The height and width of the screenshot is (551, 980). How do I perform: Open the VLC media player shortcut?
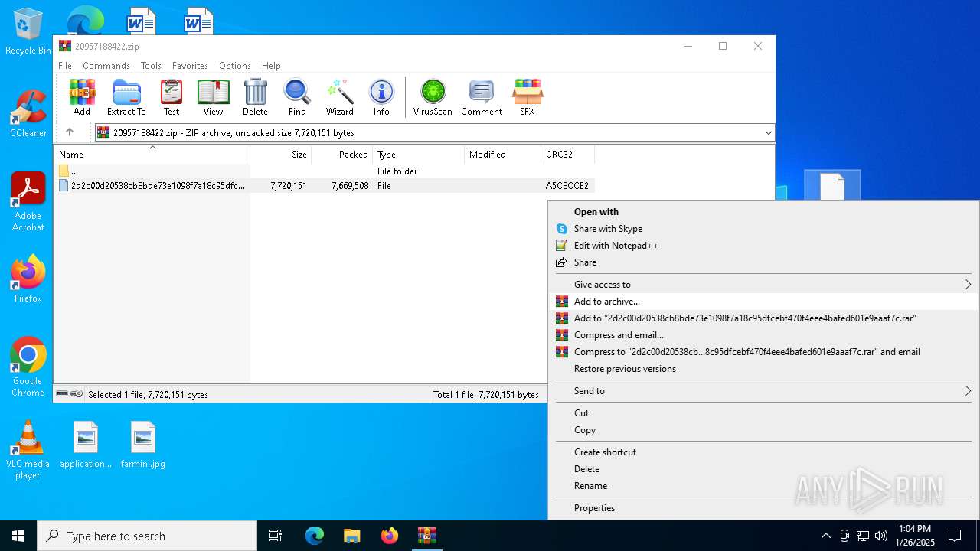28,450
